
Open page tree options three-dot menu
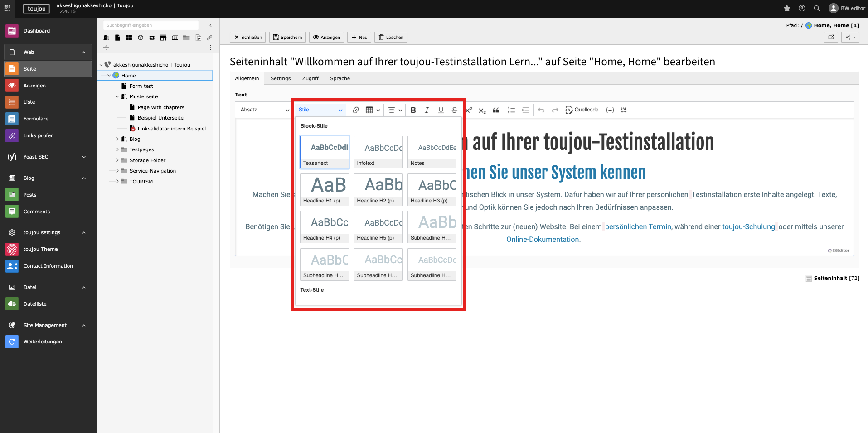click(x=210, y=48)
